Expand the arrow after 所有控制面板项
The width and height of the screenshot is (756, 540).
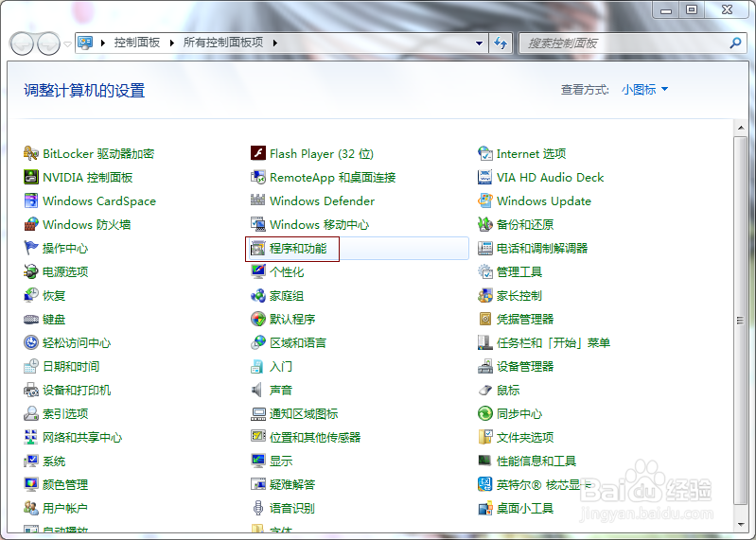[x=274, y=43]
